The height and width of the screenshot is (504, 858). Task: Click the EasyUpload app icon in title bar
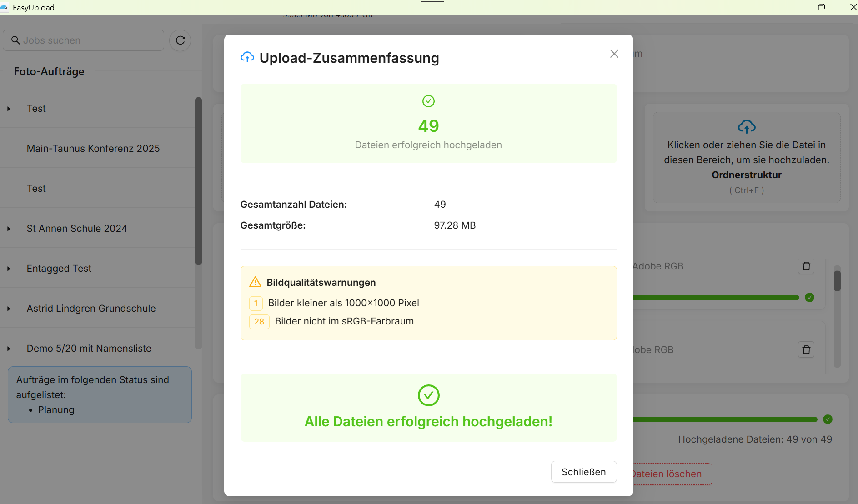click(x=5, y=7)
